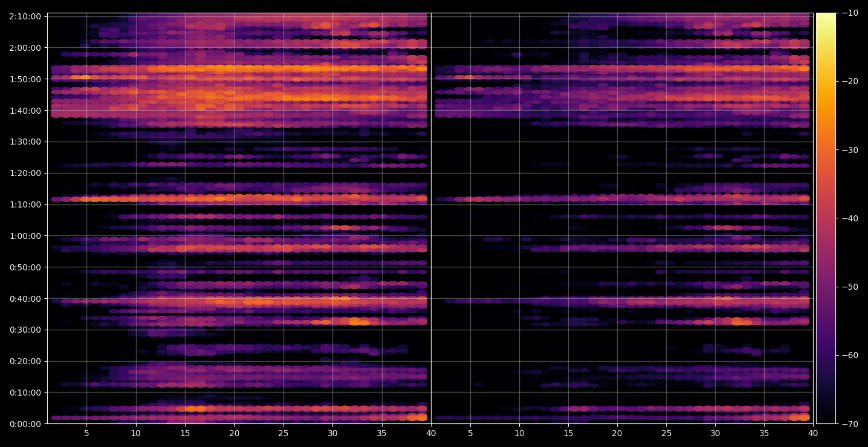
Task: Click the 0:10:00 time axis label
Action: click(25, 393)
